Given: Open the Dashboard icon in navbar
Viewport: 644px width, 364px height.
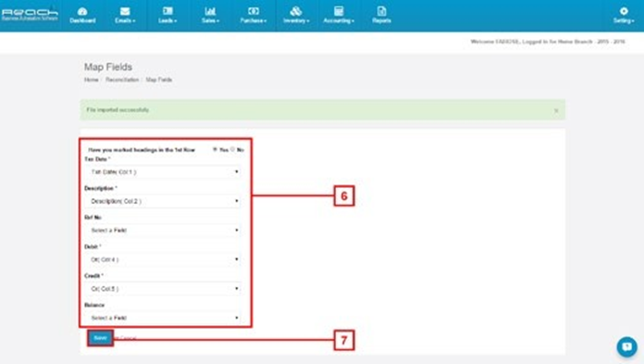Looking at the screenshot, I should [x=82, y=11].
